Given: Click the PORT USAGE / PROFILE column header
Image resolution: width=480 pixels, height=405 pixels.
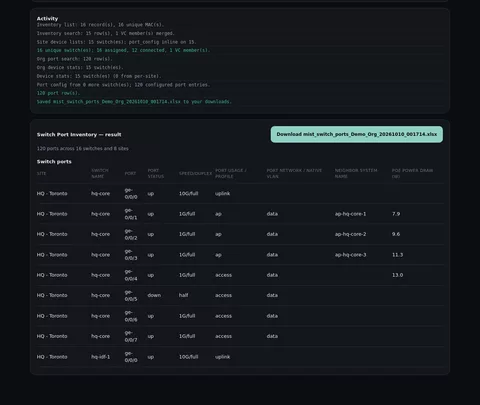Looking at the screenshot, I should [x=231, y=173].
